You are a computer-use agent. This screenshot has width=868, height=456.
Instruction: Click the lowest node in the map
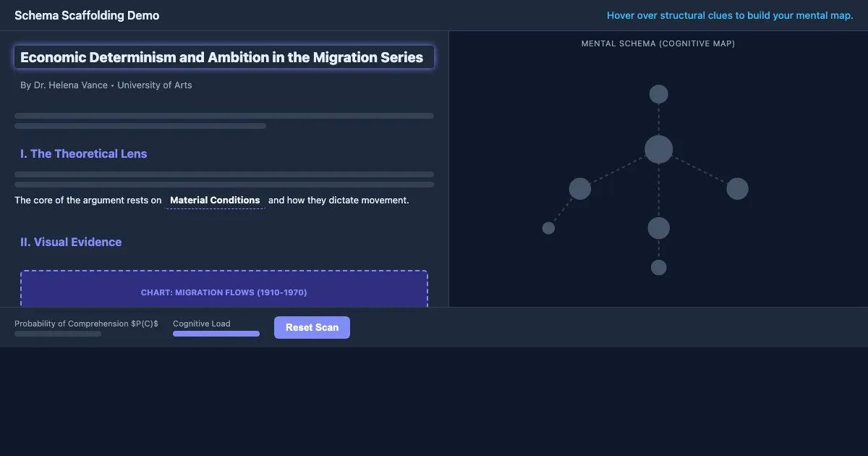point(658,267)
